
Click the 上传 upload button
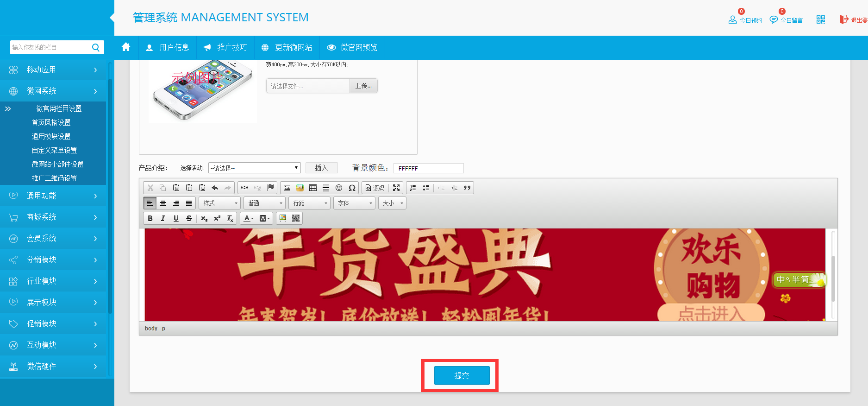[363, 86]
